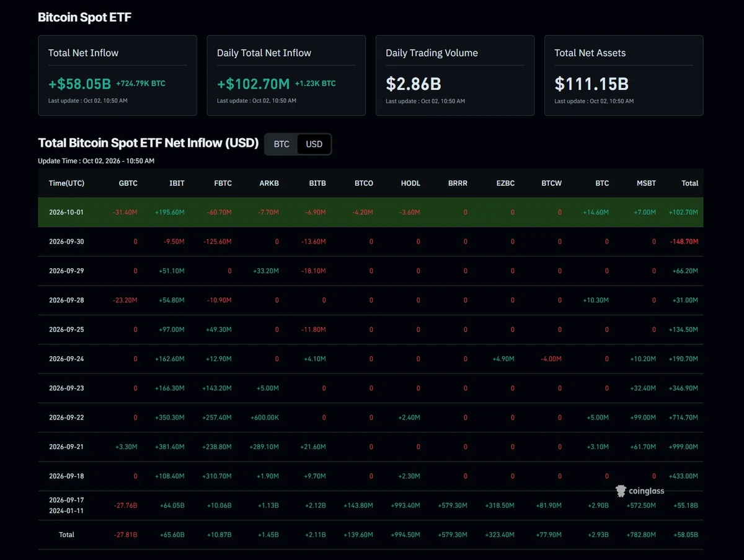Click the Daily Total Net Inflow card title
744x560 pixels.
[x=264, y=53]
